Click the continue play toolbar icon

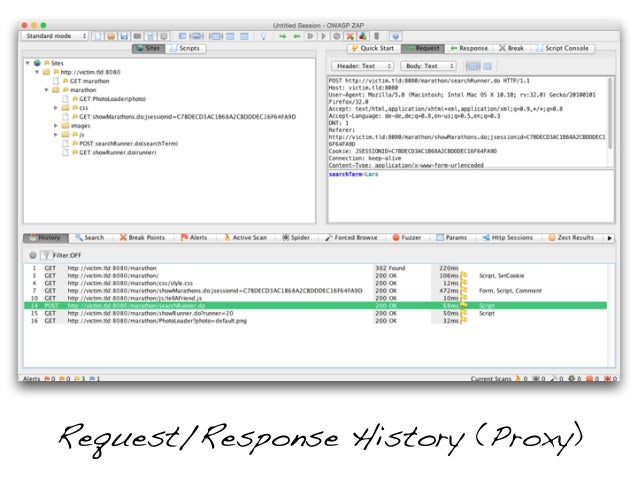[323, 36]
